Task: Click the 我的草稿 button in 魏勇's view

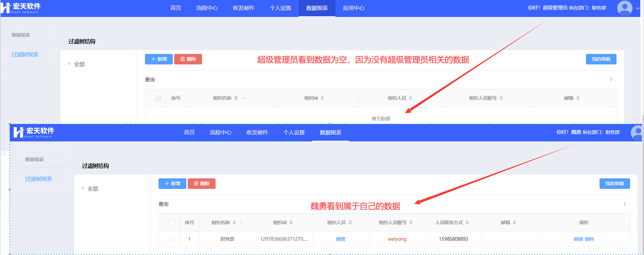Action: (614, 183)
